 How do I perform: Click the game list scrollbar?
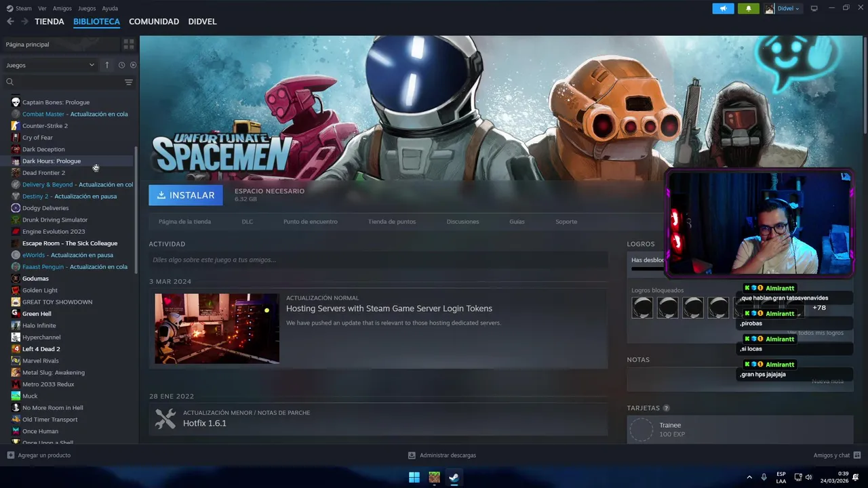pos(136,210)
